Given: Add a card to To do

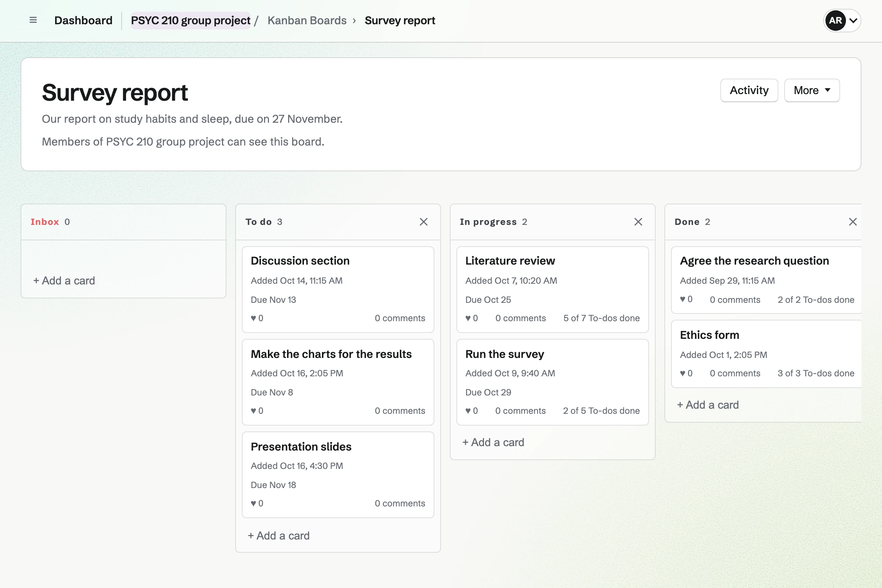Looking at the screenshot, I should click(x=278, y=535).
